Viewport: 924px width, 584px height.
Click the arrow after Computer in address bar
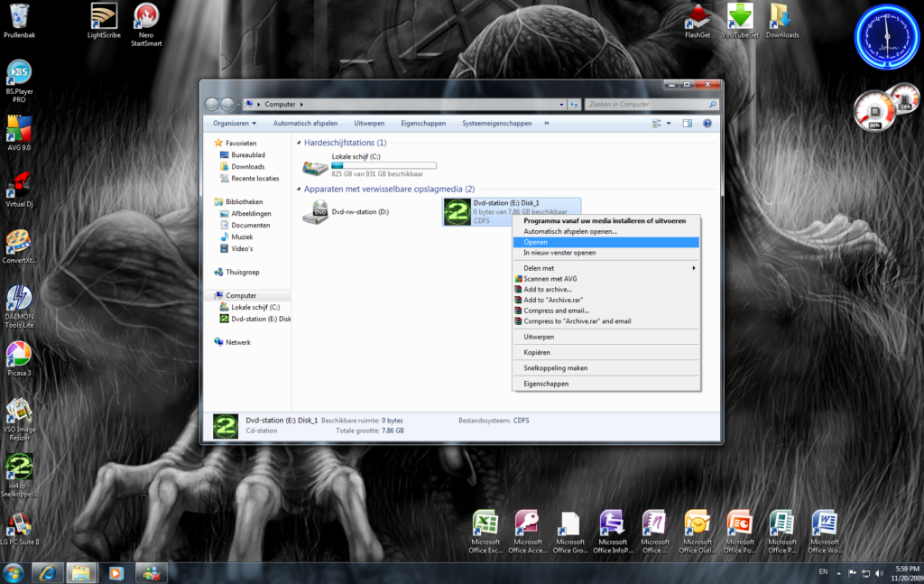[x=301, y=105]
